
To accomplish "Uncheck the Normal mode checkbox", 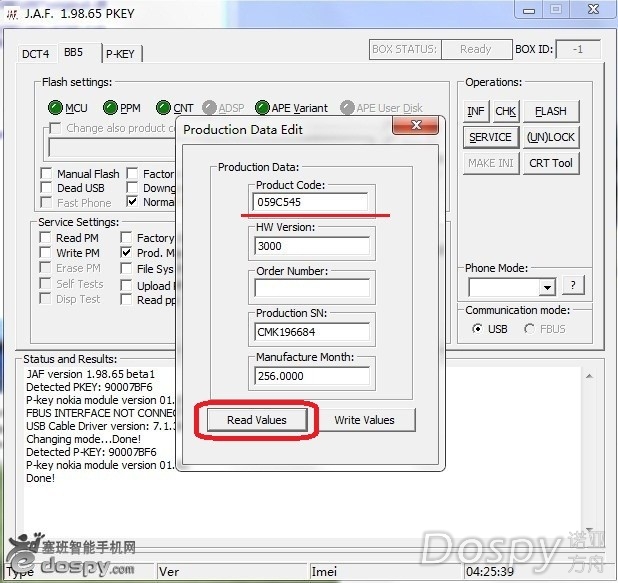I will (x=132, y=202).
